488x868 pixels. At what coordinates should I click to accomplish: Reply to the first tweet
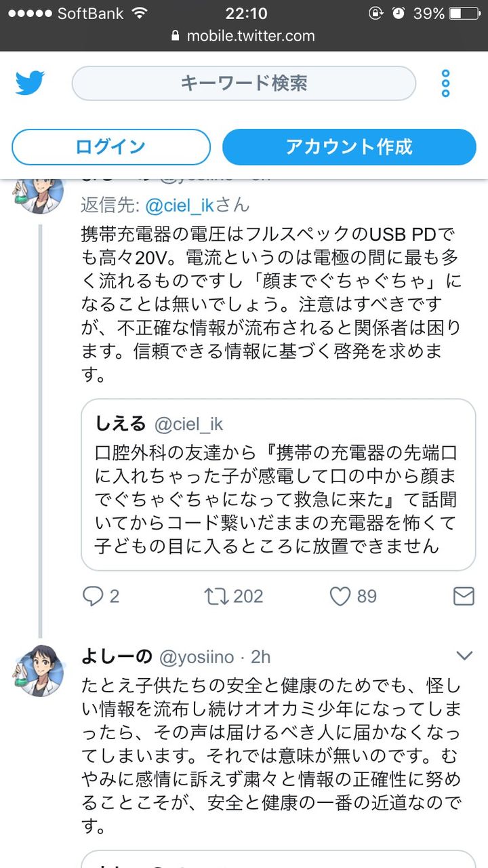[92, 596]
